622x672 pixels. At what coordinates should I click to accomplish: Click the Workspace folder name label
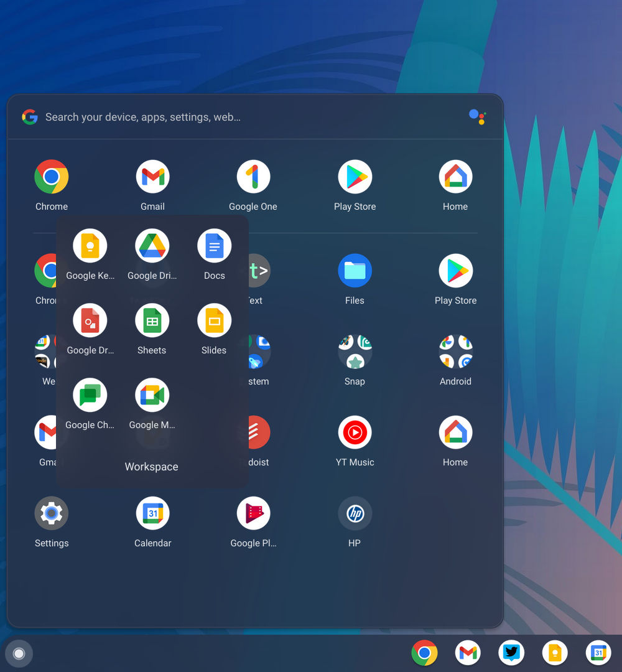click(x=152, y=467)
